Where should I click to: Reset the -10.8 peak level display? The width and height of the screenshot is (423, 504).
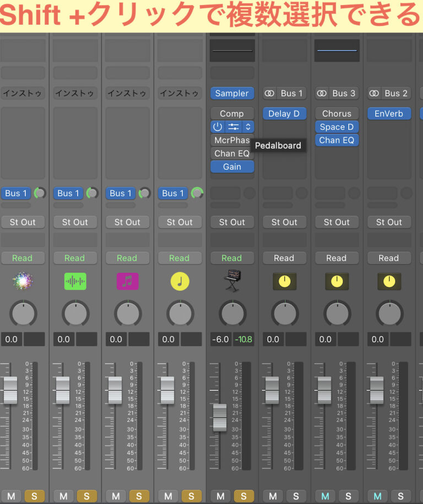(243, 339)
